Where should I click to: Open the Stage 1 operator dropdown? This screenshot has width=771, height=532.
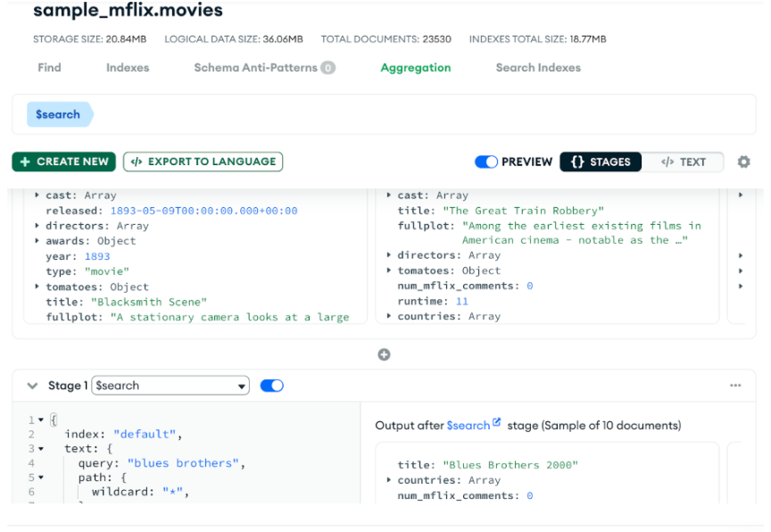(170, 385)
